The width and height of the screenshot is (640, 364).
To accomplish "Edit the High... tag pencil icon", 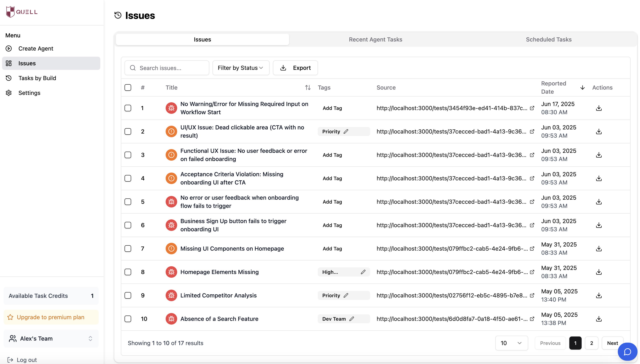I will pyautogui.click(x=363, y=272).
